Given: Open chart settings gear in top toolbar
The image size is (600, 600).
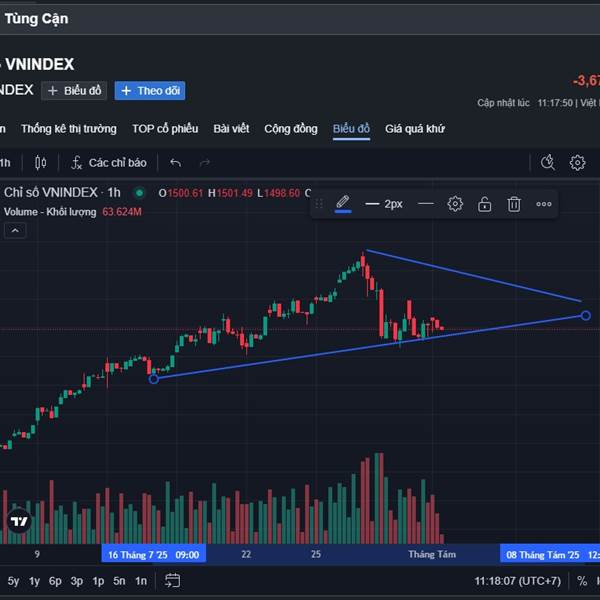Looking at the screenshot, I should pyautogui.click(x=577, y=163).
